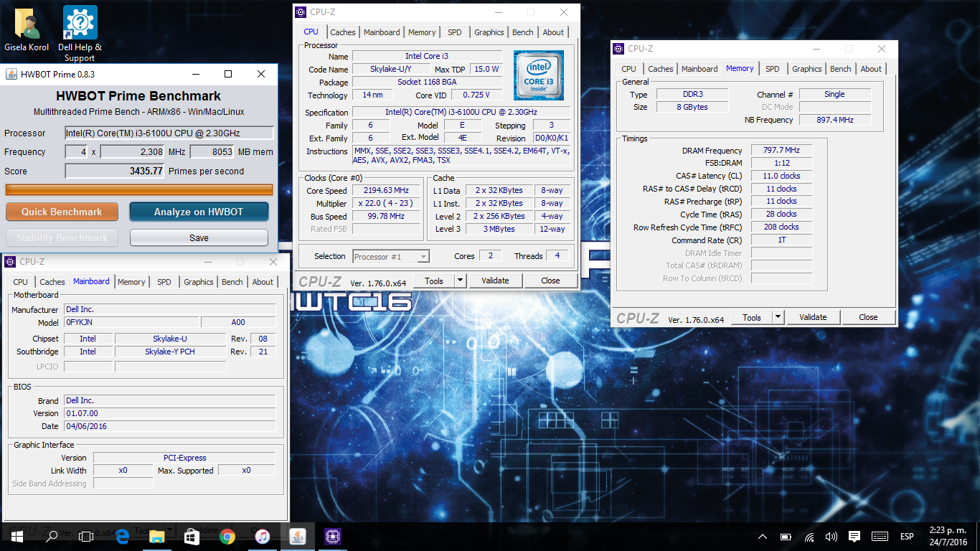Switch to the CPU-Z taskbar icon
The height and width of the screenshot is (551, 980).
[332, 536]
